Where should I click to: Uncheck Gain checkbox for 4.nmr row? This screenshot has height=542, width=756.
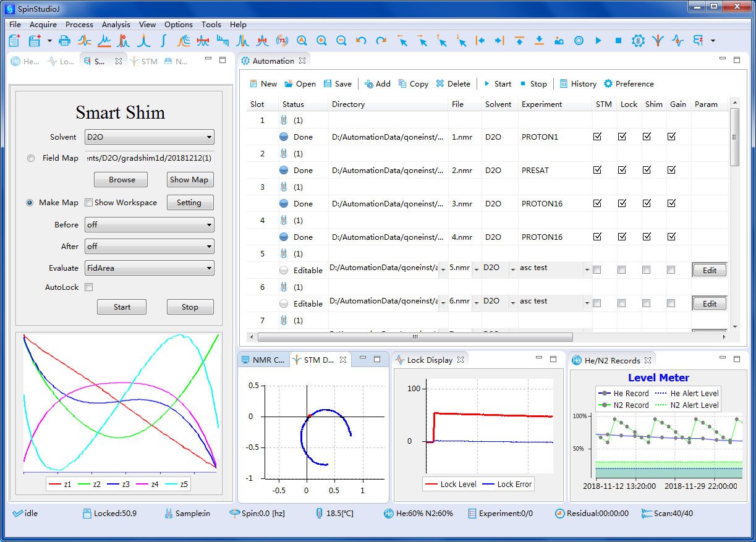671,237
